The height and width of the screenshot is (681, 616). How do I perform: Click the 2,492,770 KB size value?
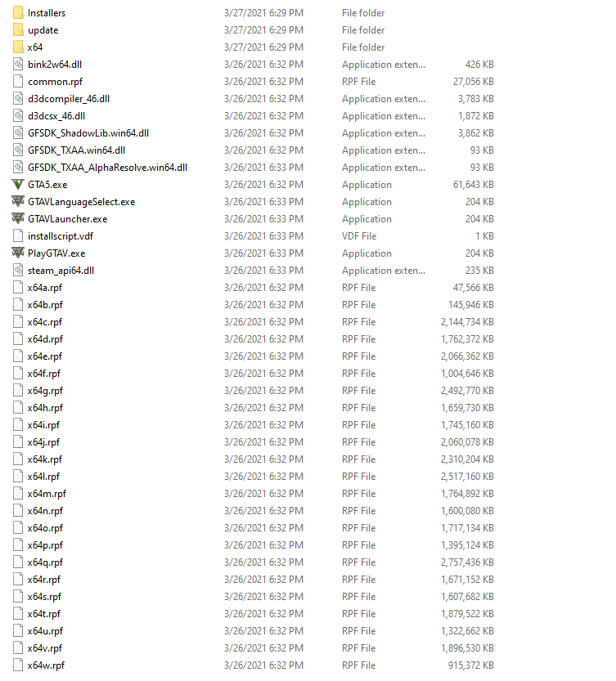(467, 391)
